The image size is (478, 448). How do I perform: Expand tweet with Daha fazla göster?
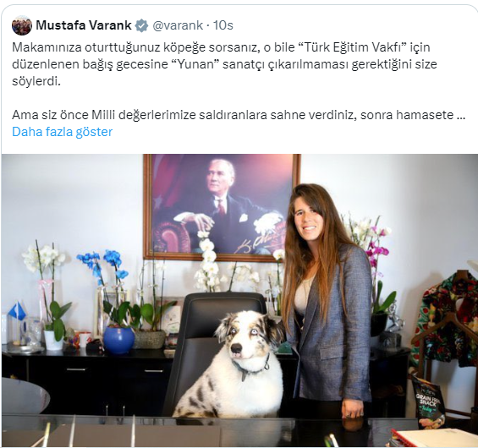tap(63, 132)
